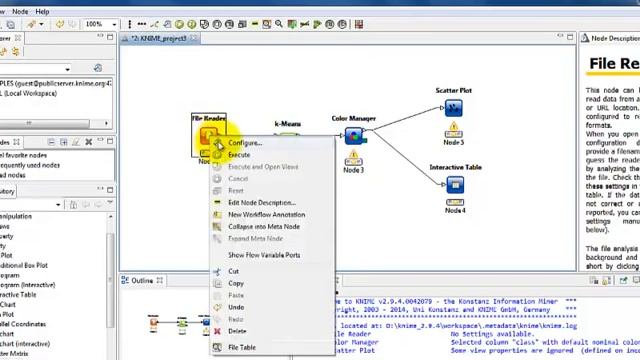Click the console pin icon at right
640x360 pixels.
[x=623, y=280]
